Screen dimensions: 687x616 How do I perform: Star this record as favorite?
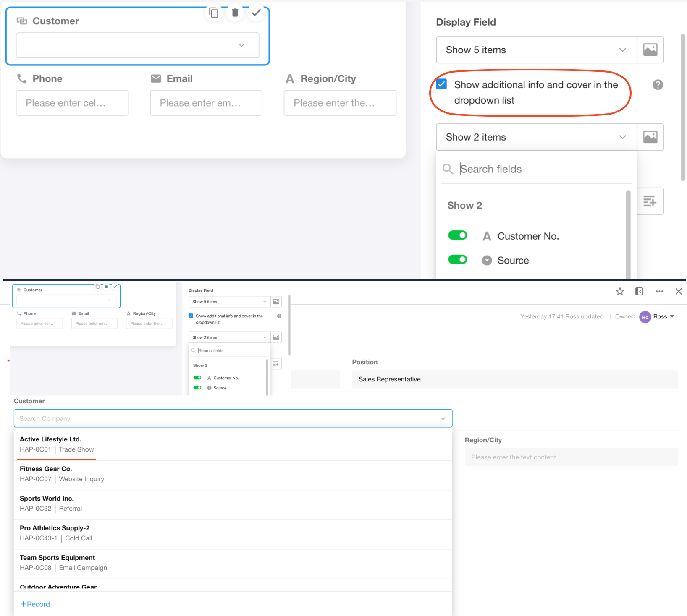tap(620, 292)
